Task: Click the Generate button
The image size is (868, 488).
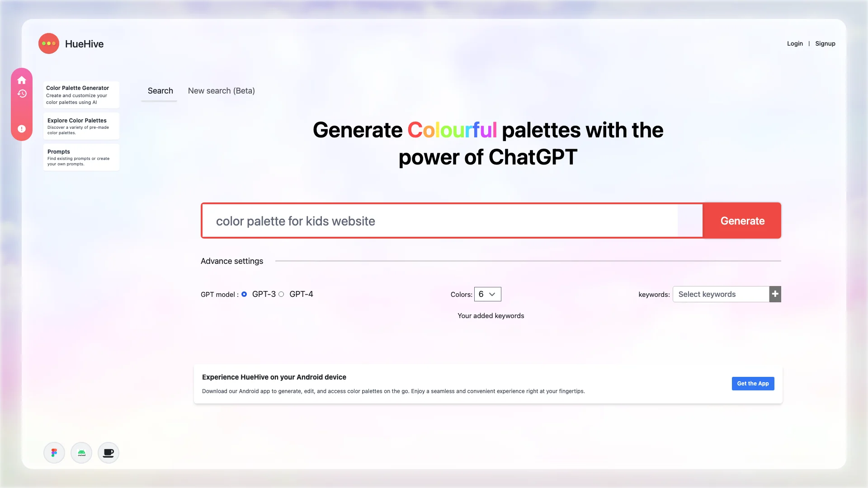Action: click(742, 221)
